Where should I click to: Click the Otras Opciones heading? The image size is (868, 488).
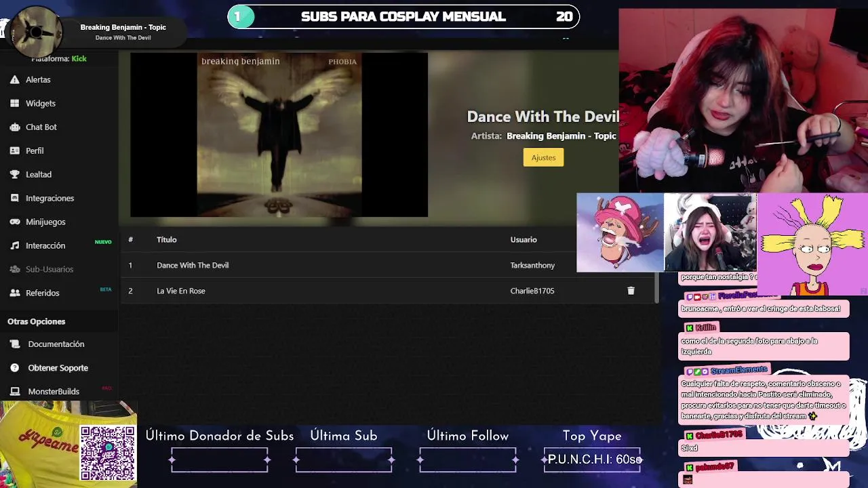coord(37,321)
